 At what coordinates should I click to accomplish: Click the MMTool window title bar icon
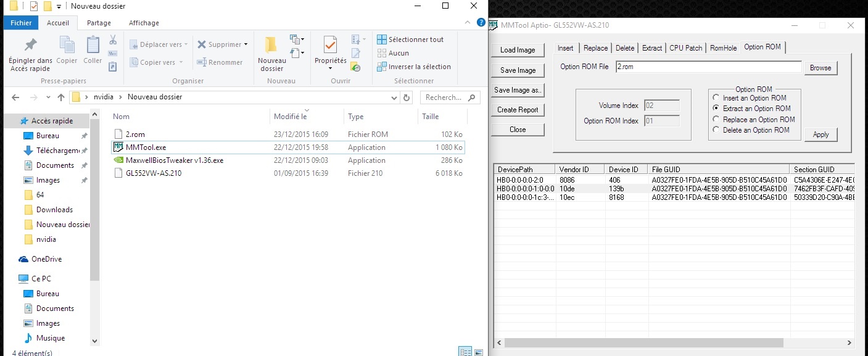(493, 25)
